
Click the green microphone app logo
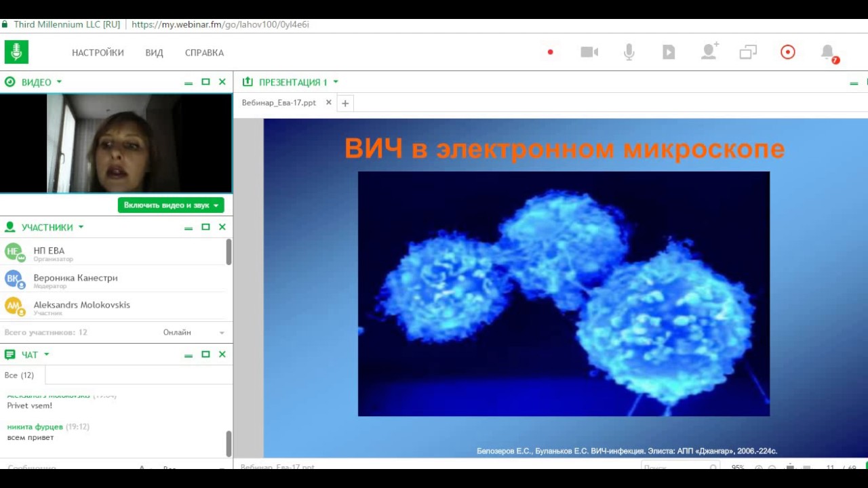16,52
